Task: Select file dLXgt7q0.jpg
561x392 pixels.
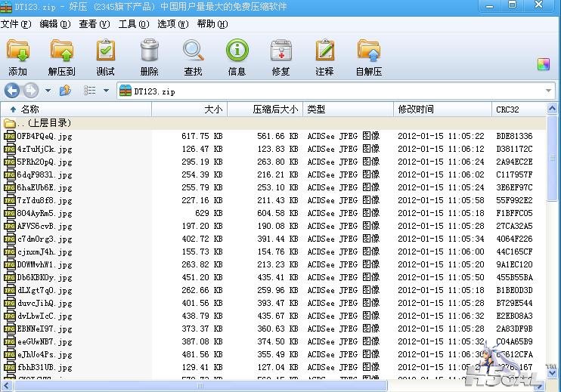Action: (x=45, y=291)
